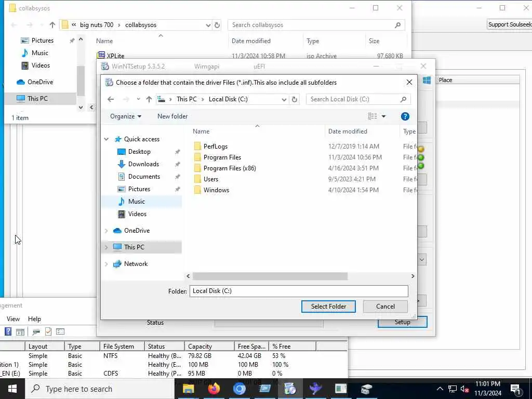Click Disk Management properties checkmark icon

point(48,331)
